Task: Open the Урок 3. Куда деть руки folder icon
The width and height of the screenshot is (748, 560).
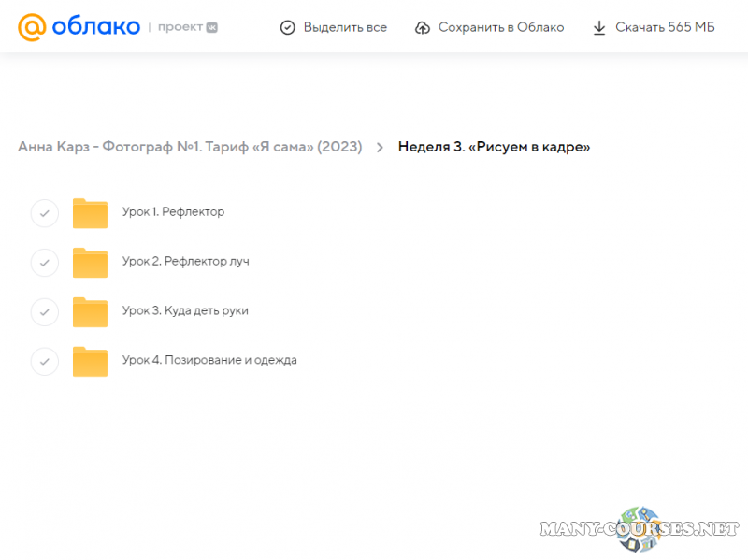Action: [x=91, y=312]
